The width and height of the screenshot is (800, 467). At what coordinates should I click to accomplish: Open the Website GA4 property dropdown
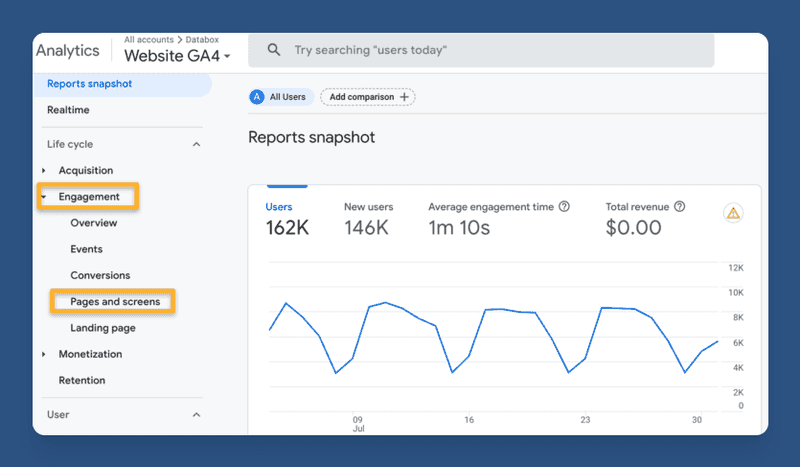pos(177,56)
